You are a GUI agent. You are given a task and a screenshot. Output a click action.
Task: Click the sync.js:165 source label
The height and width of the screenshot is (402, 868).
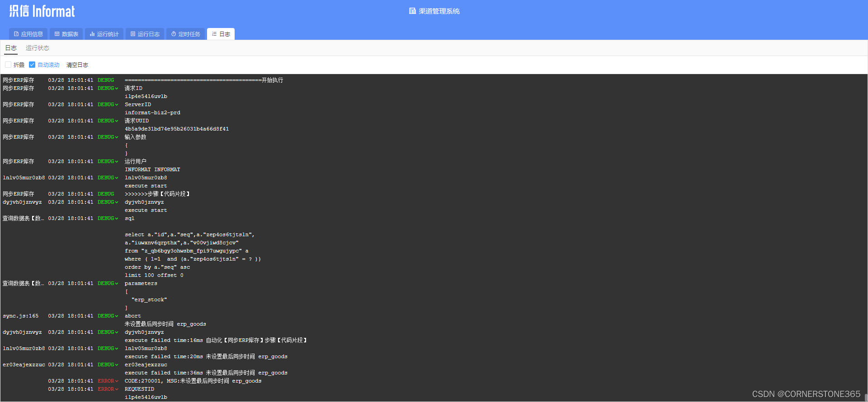21,316
